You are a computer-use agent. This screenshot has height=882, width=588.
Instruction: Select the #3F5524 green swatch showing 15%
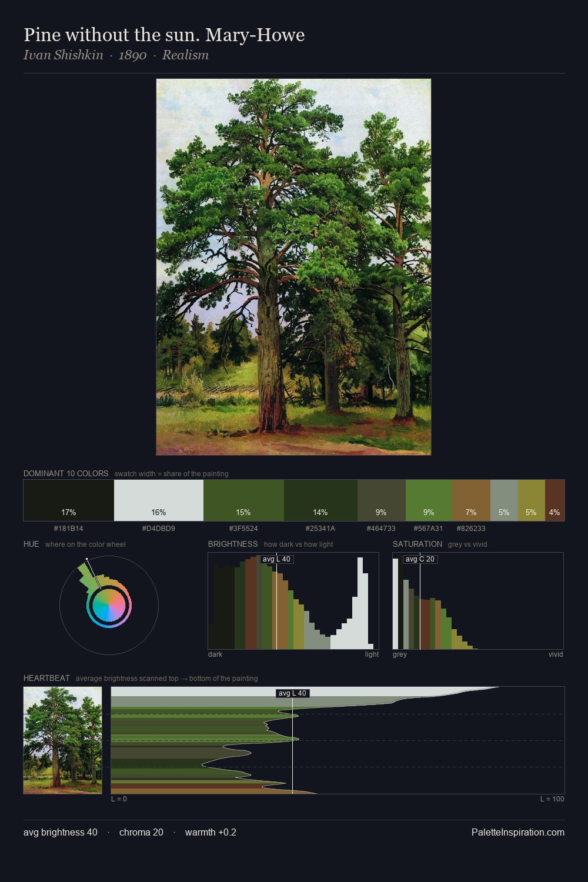(243, 500)
